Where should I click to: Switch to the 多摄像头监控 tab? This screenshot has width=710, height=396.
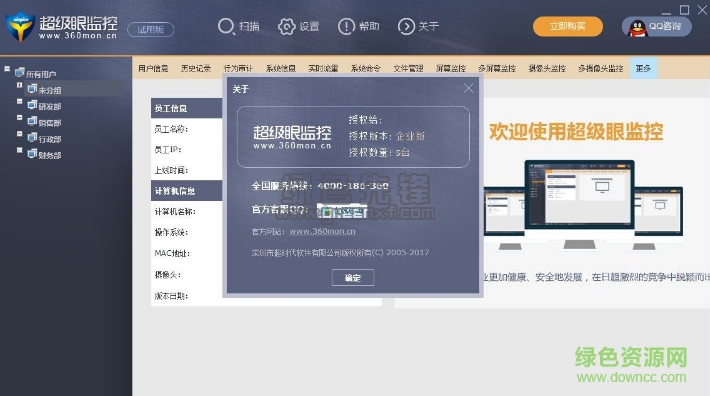pyautogui.click(x=600, y=68)
